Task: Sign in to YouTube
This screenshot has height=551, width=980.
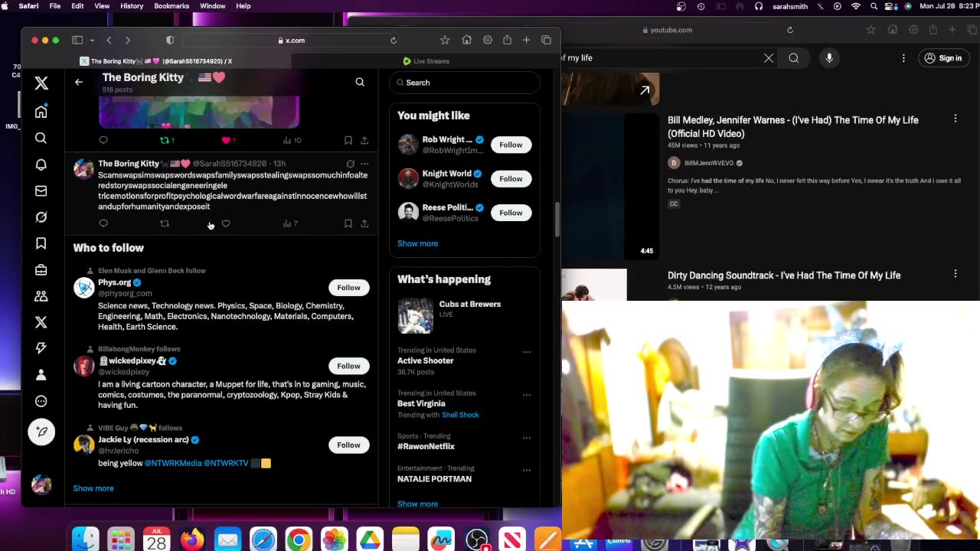Action: pos(942,58)
